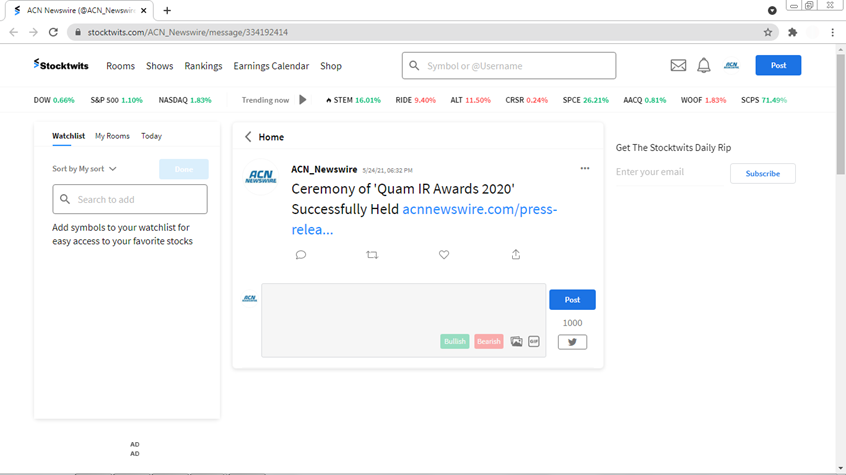This screenshot has width=846, height=475.
Task: Open the three-dot message options menu
Action: coord(585,168)
